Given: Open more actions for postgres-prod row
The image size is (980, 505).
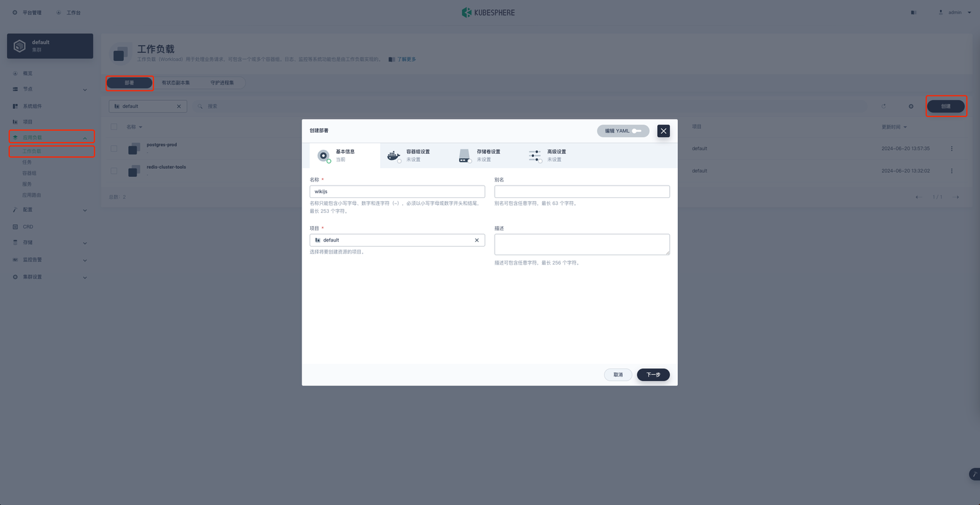Looking at the screenshot, I should (951, 149).
